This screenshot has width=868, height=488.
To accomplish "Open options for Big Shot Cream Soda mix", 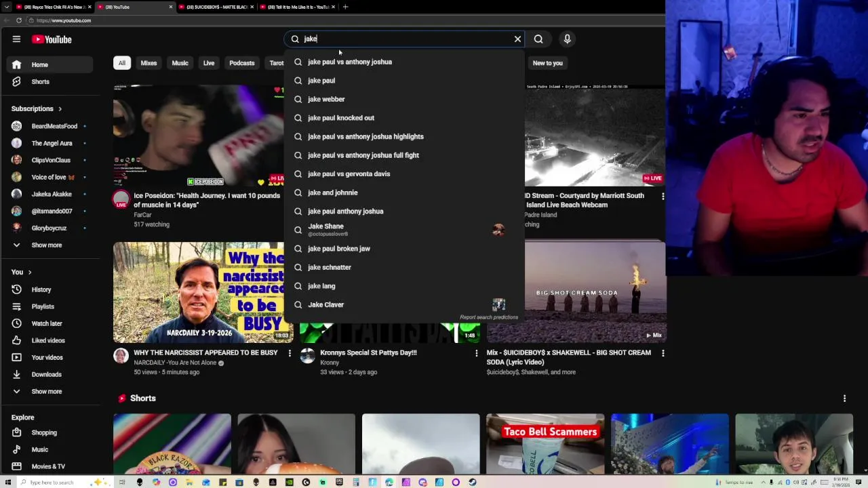I will pos(663,353).
